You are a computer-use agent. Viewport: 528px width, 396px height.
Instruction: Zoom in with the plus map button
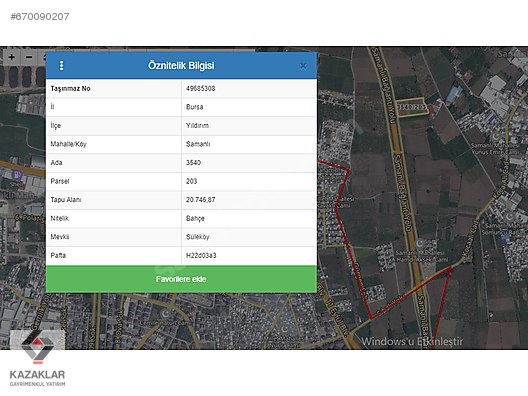(12, 57)
